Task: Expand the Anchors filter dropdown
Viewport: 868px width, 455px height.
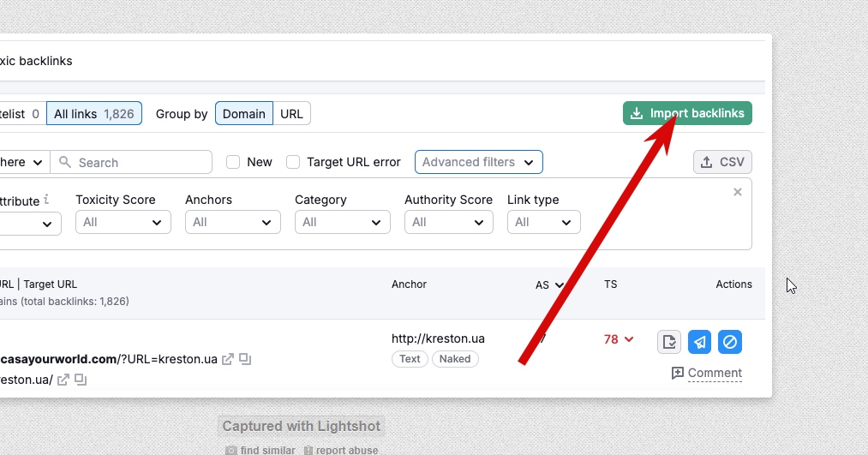Action: click(232, 222)
